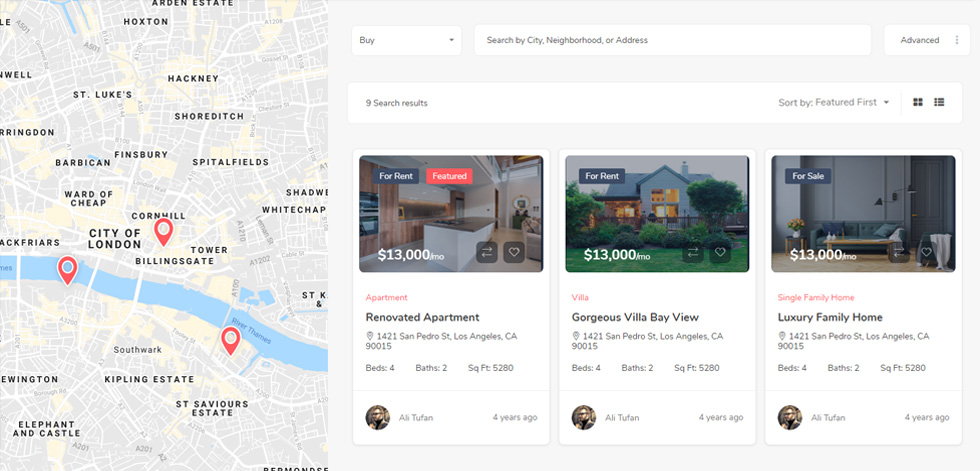
Task: Click "SPITALFIELDS" label on the map
Action: tap(231, 162)
